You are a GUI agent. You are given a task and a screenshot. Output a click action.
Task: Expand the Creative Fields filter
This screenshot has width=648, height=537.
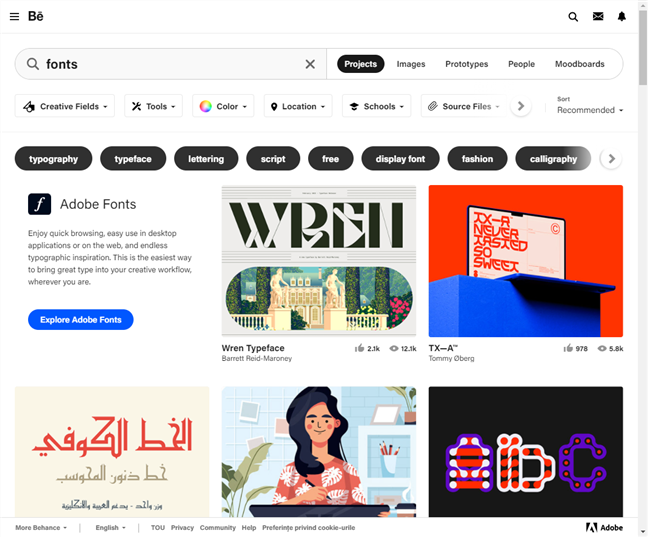[x=65, y=106]
